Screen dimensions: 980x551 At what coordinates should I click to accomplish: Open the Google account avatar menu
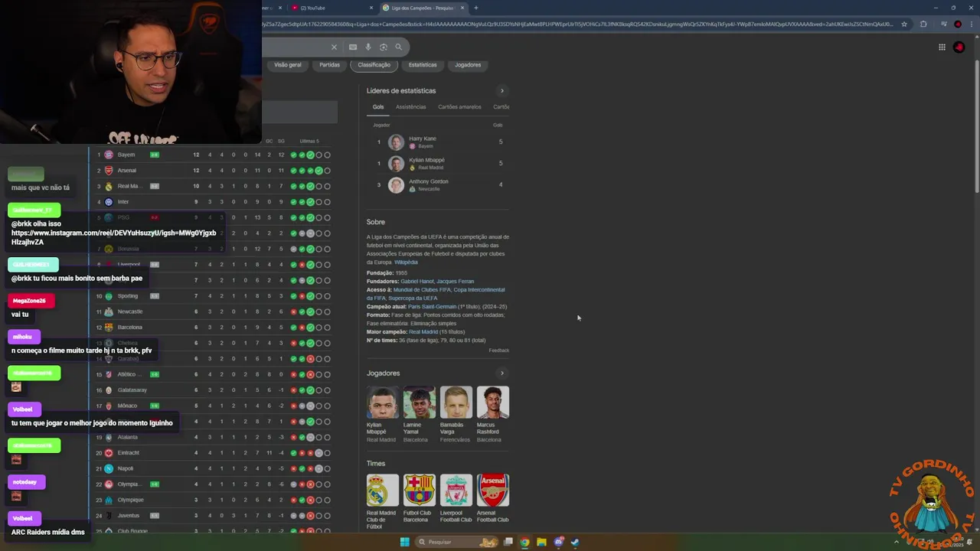click(959, 47)
